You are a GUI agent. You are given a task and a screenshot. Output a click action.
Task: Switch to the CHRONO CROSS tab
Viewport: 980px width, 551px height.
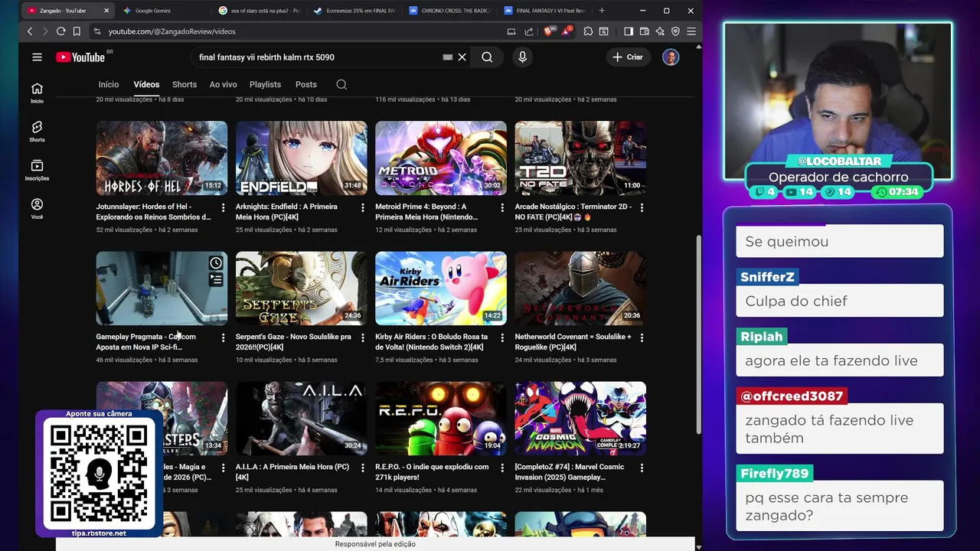tap(449, 11)
